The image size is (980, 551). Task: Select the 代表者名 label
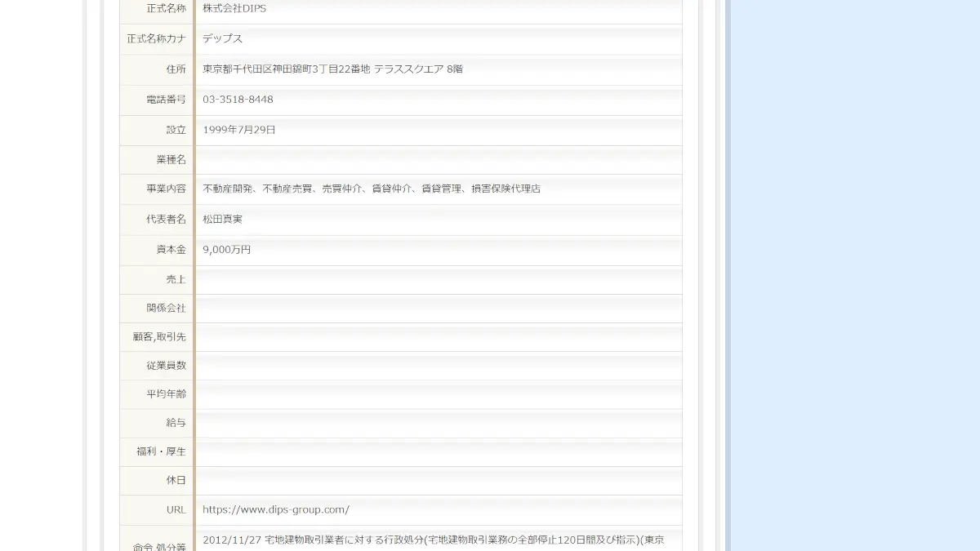click(166, 220)
